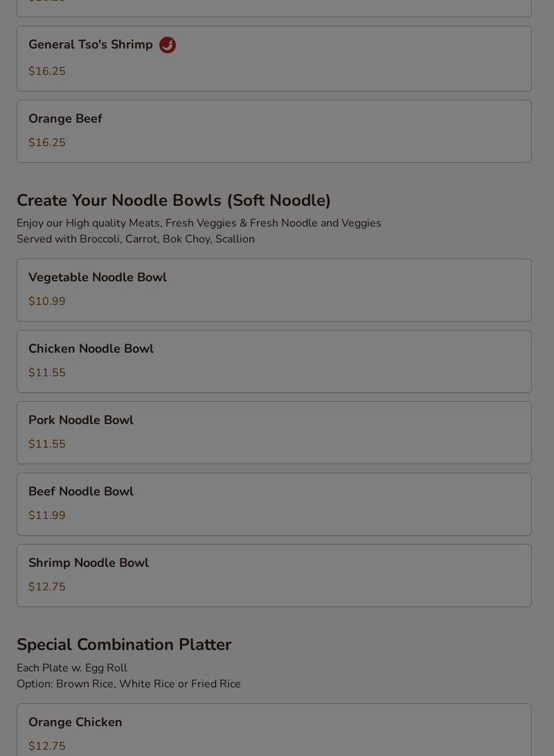Click the $11.99 Beef Noodle Bowl price
This screenshot has height=756, width=554.
tap(46, 515)
